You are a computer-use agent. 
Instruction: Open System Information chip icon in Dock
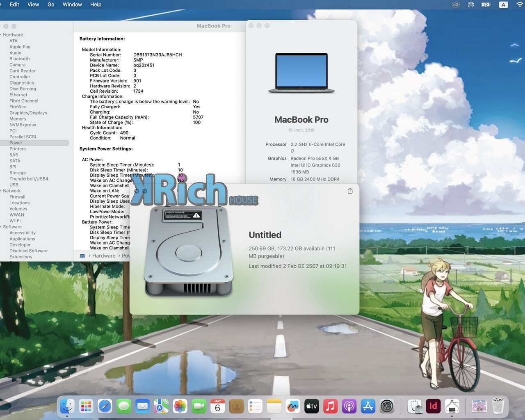pyautogui.click(x=452, y=406)
